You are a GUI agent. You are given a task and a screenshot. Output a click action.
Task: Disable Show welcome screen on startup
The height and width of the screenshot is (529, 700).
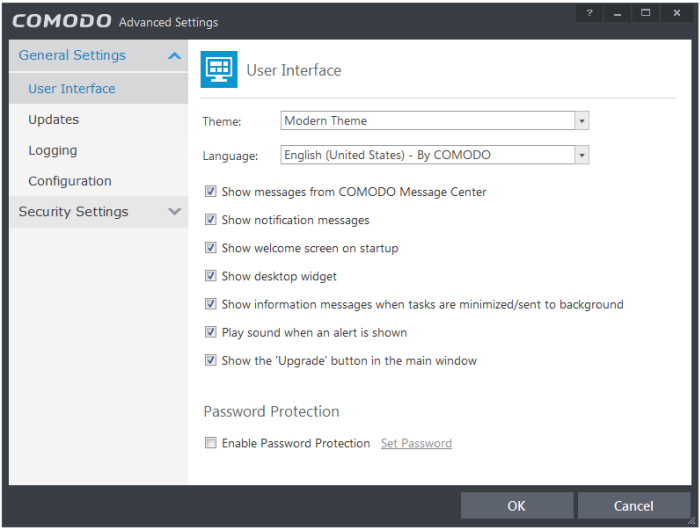click(211, 248)
